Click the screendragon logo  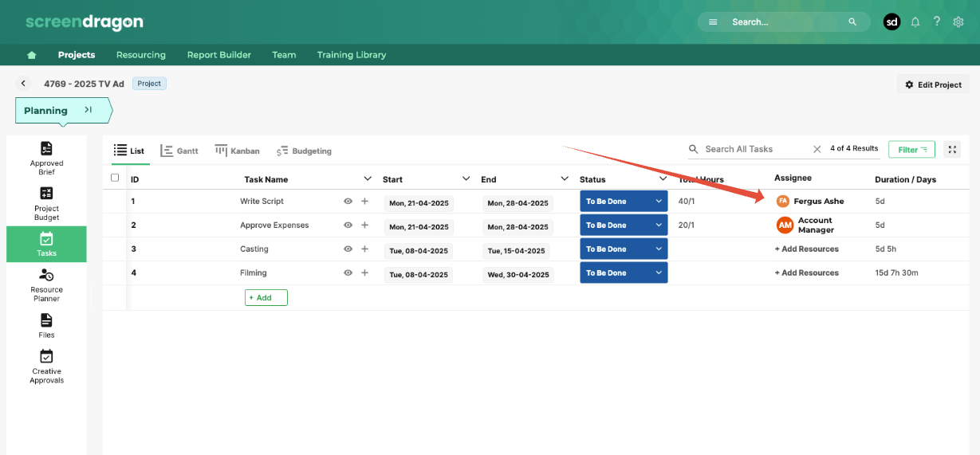(85, 22)
